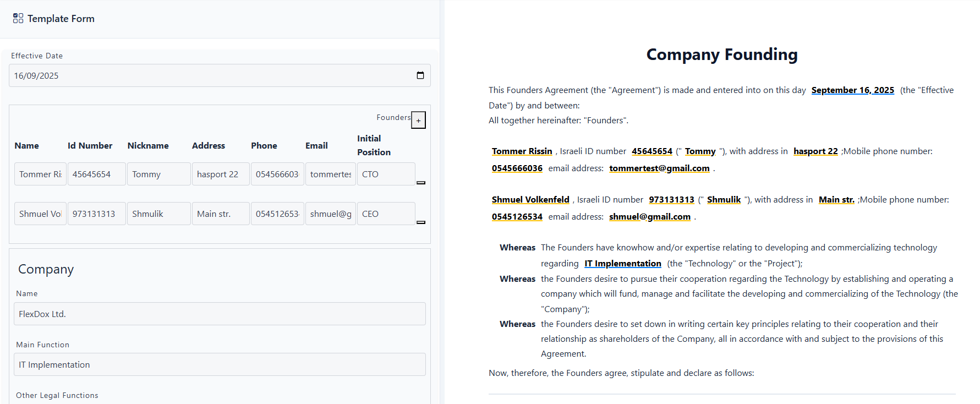Click the Effective Date input field
Viewport: 980px width, 404px height.
(x=209, y=75)
